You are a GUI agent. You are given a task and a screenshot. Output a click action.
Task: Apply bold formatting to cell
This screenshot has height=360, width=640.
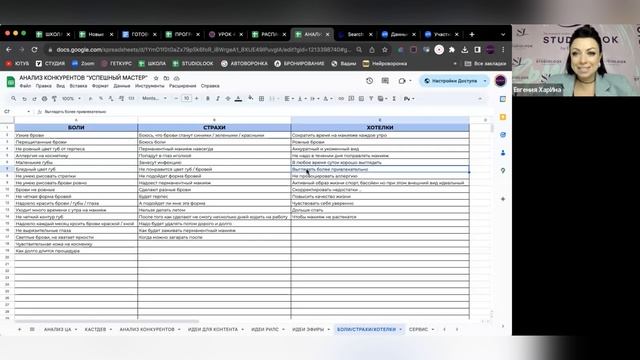tap(207, 98)
